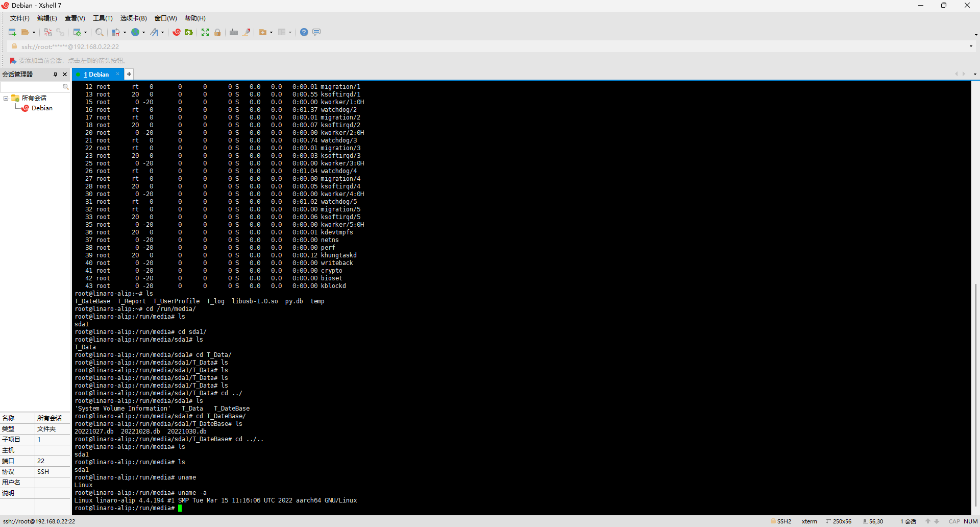The image size is (980, 527).
Task: Click the ssh address bar field
Action: pyautogui.click(x=490, y=46)
